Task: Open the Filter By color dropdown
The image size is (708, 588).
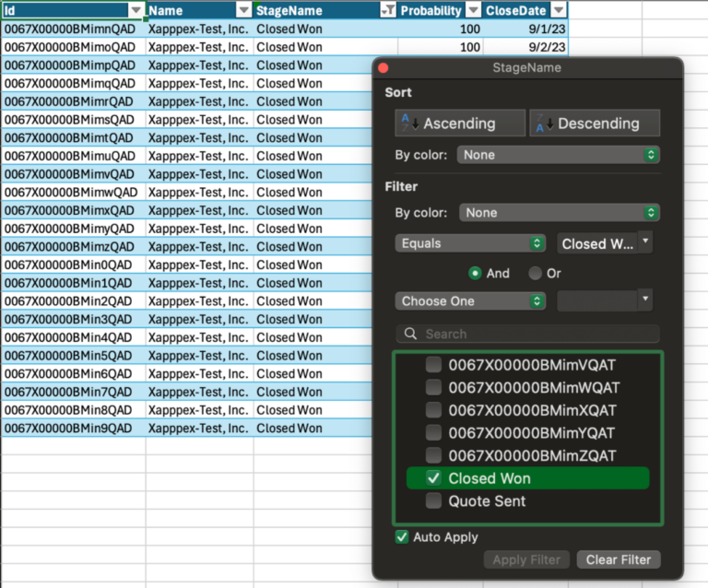Action: coord(560,213)
